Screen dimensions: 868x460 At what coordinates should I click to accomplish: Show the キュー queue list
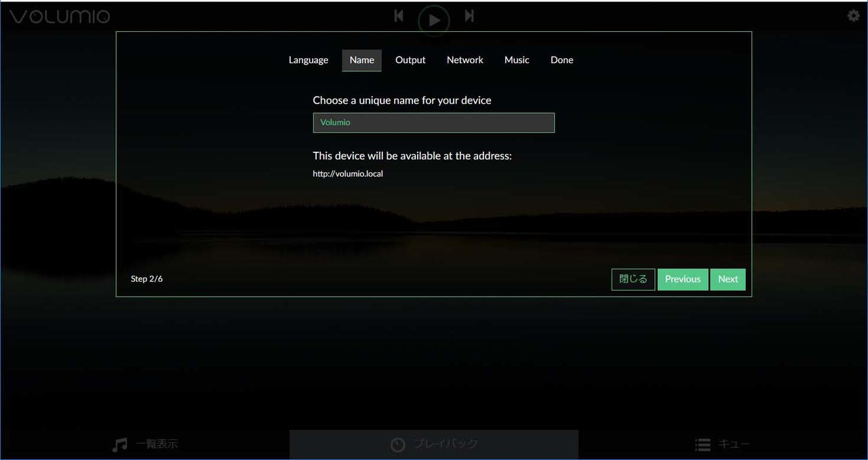point(723,444)
